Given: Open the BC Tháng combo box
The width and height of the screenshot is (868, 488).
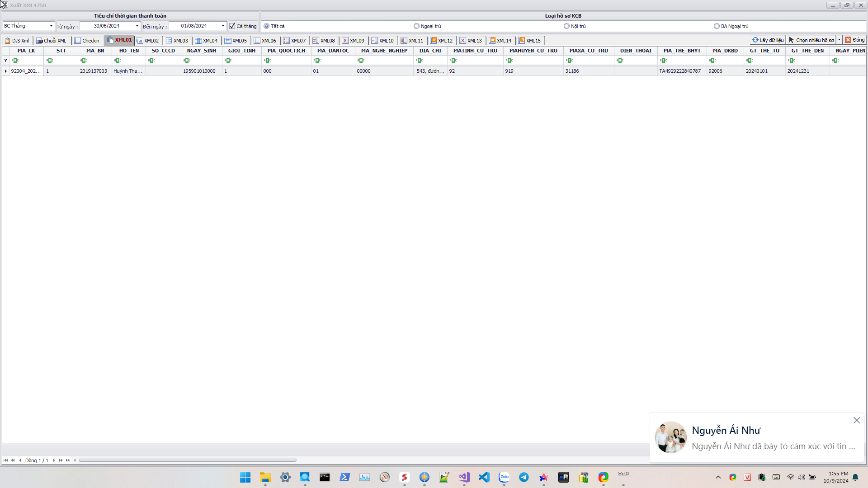Looking at the screenshot, I should click(x=51, y=26).
